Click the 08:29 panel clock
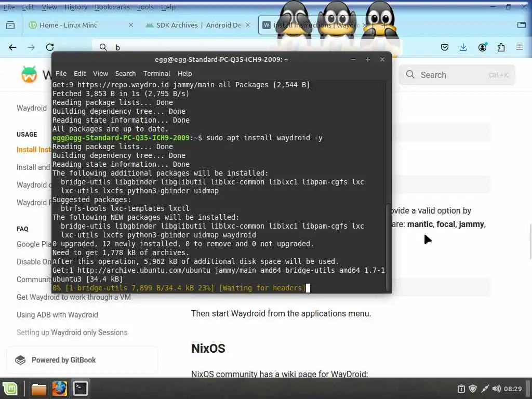This screenshot has height=399, width=532. coord(513,389)
